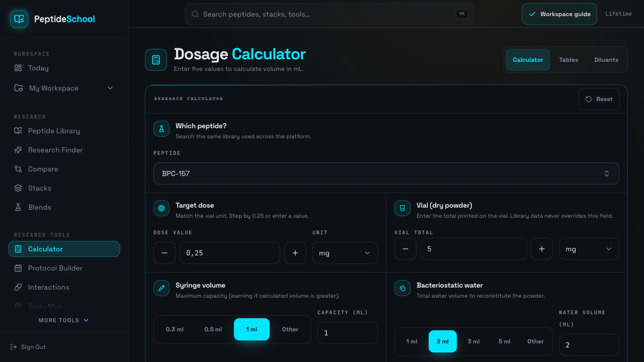
Task: Click the Compare branch icon
Action: (18, 169)
